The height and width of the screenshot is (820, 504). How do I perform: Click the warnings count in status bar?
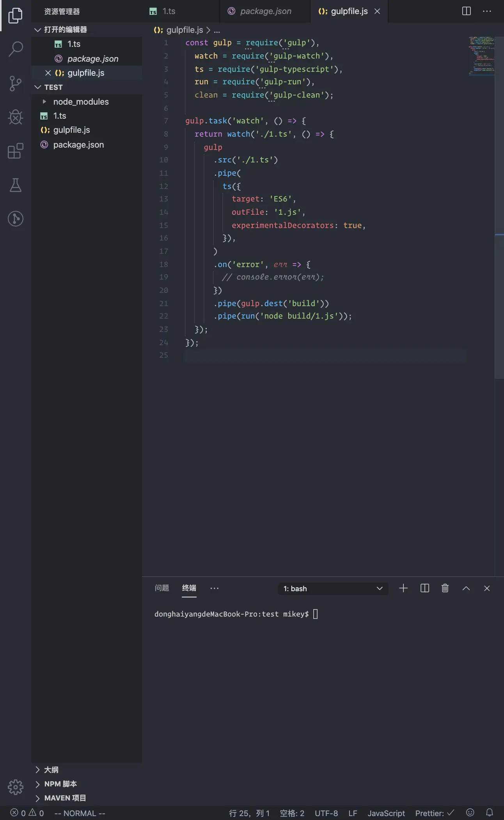click(36, 813)
